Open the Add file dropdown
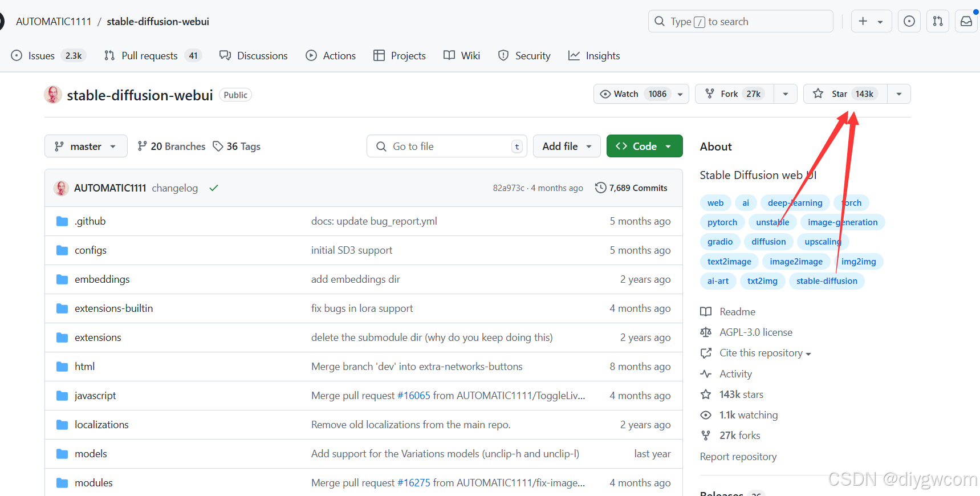The height and width of the screenshot is (496, 980). pyautogui.click(x=567, y=147)
